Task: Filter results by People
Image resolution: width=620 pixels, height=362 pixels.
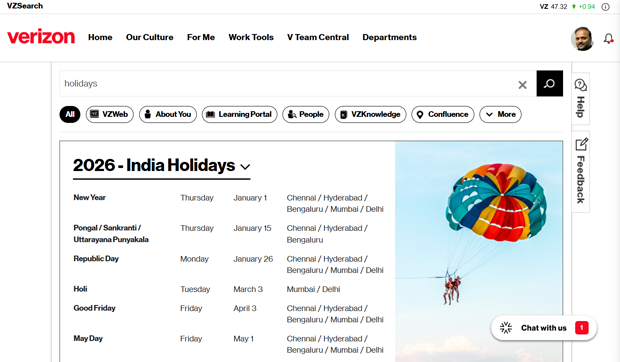Action: click(x=306, y=114)
